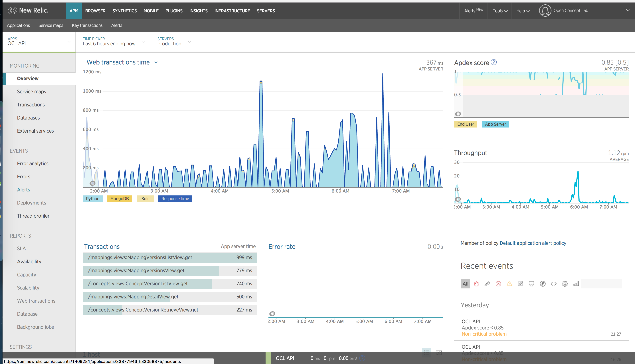635x364 pixels.
Task: Open Applications in the subnavigation bar
Action: pyautogui.click(x=18, y=25)
